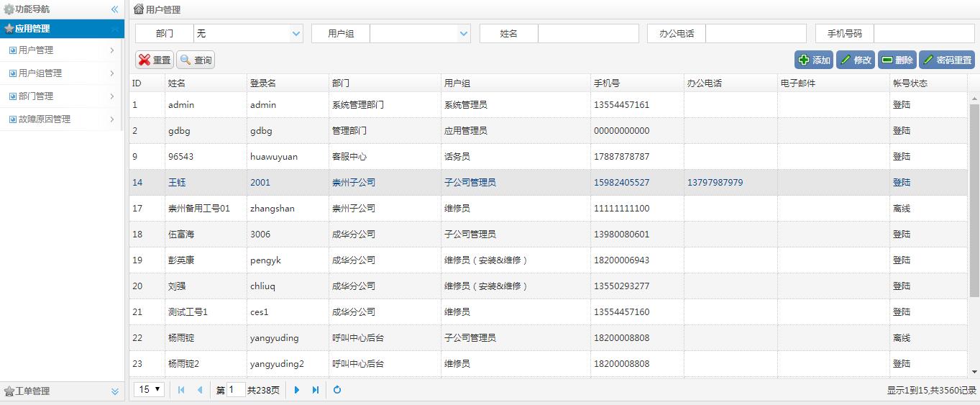Click the 查询 search button
This screenshot has height=405, width=980.
pyautogui.click(x=196, y=60)
